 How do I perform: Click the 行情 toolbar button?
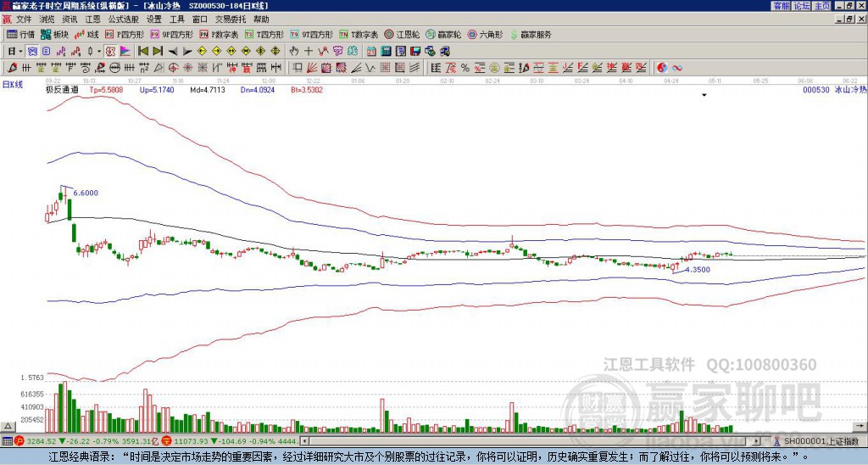tap(21, 34)
